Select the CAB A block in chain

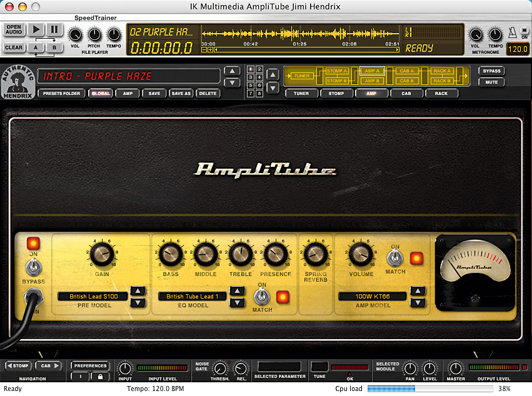click(406, 71)
